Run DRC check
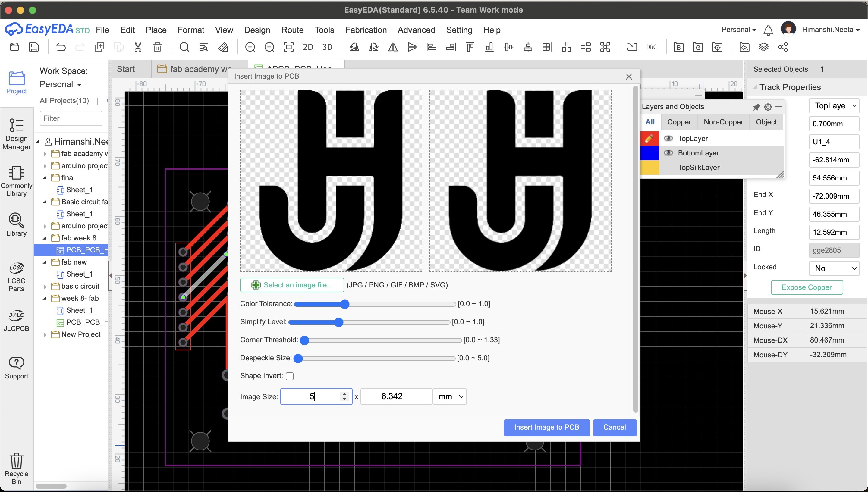Screen dimensions: 868x492 651,47
